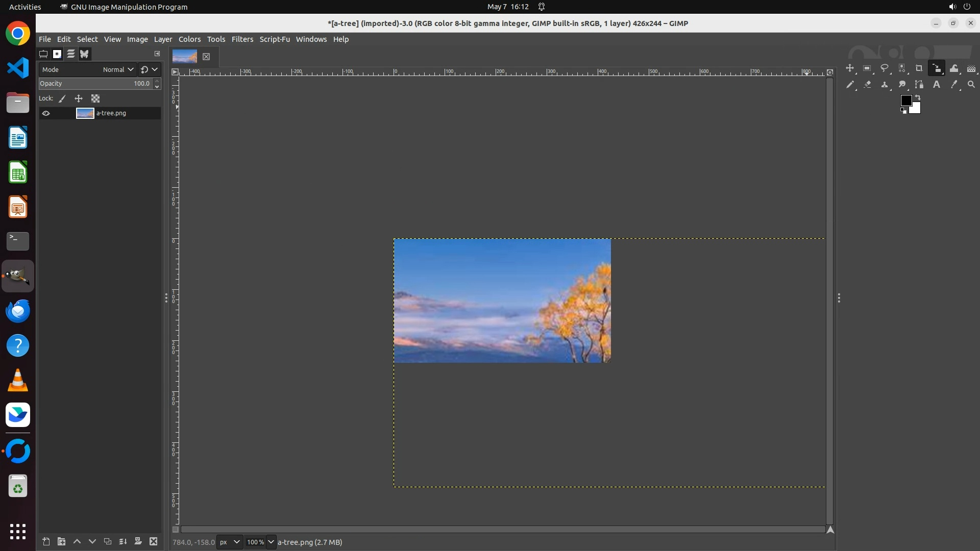Open the zoom 100% dropdown
This screenshot has width=980, height=551.
[271, 542]
